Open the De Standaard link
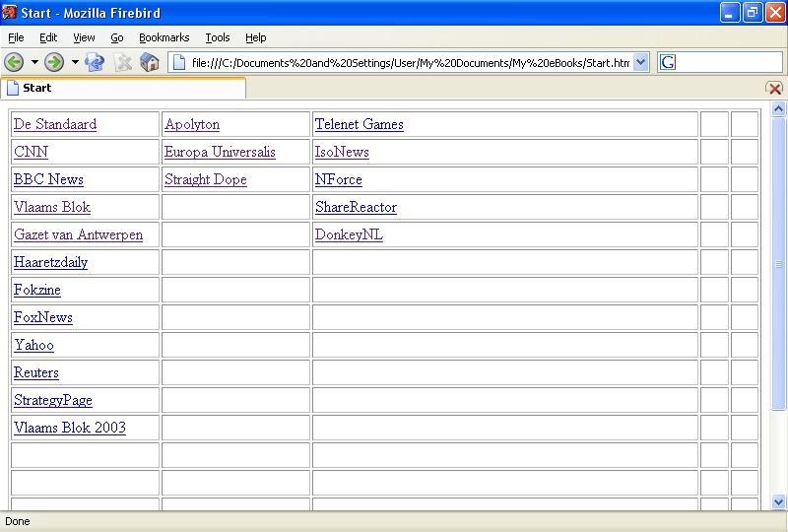Image resolution: width=788 pixels, height=532 pixels. tap(55, 124)
